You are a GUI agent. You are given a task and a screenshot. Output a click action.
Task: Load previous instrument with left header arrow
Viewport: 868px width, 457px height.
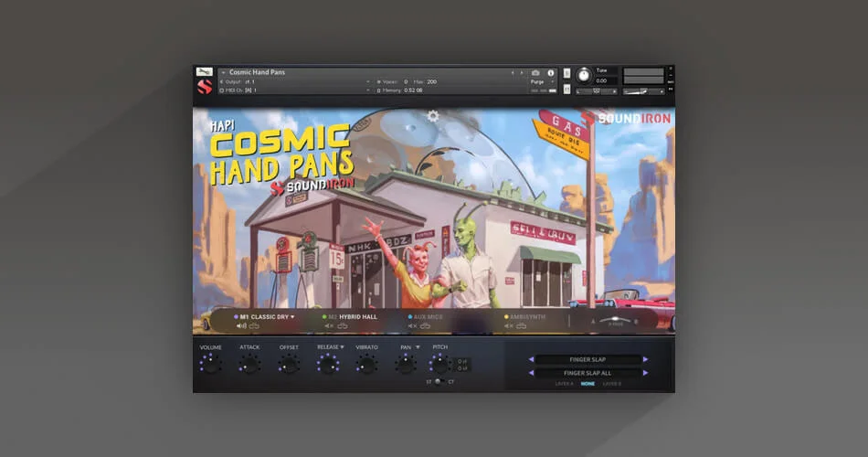(x=513, y=72)
